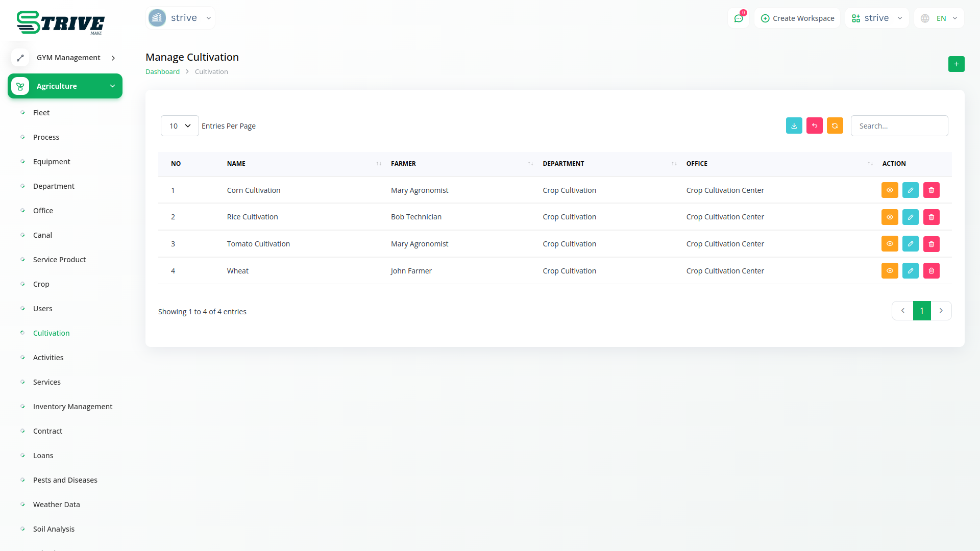Click the pink undo arrow icon
This screenshot has height=551, width=980.
click(814, 126)
